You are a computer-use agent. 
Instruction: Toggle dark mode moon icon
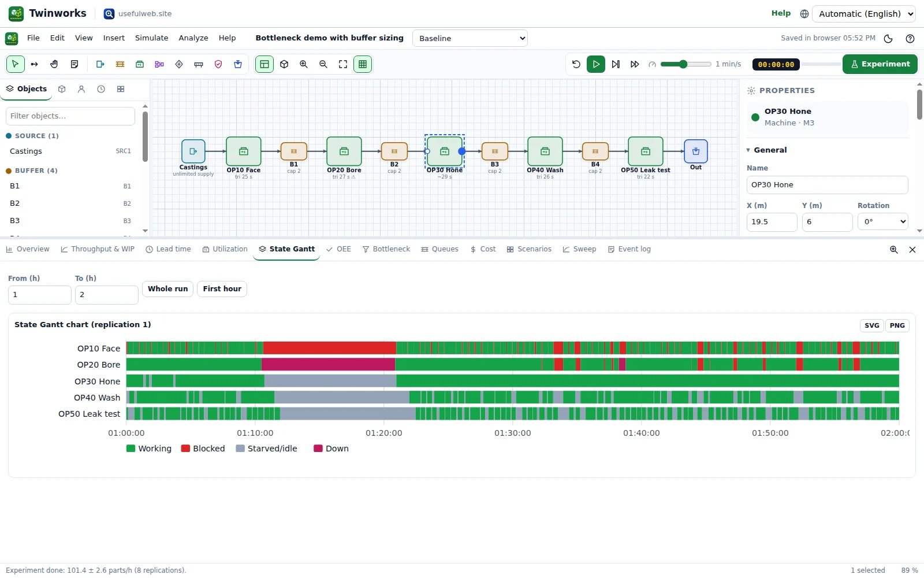coord(888,39)
